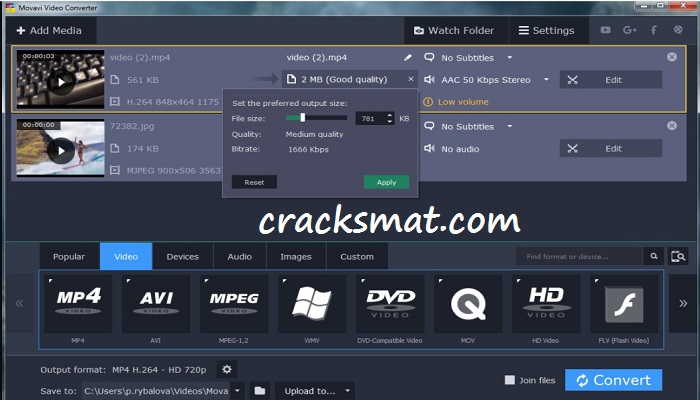700x400 pixels.
Task: Open the Upload to... dropdown
Action: coord(315,391)
